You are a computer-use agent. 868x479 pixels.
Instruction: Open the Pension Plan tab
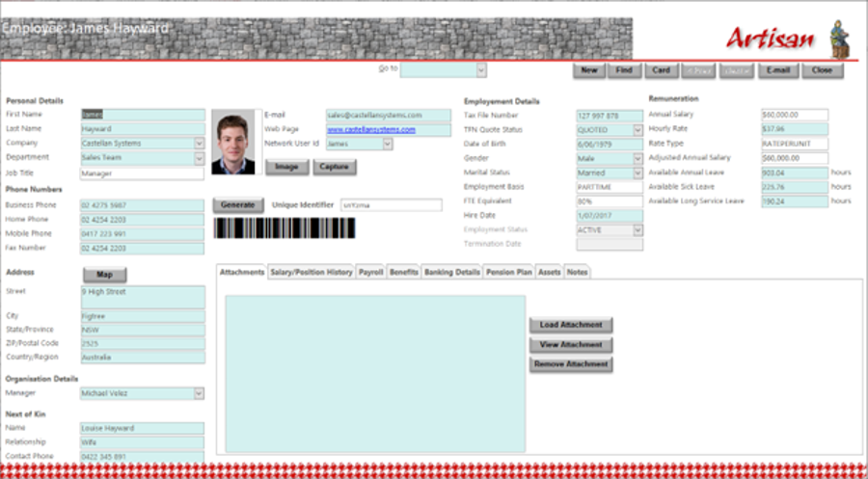pos(508,272)
